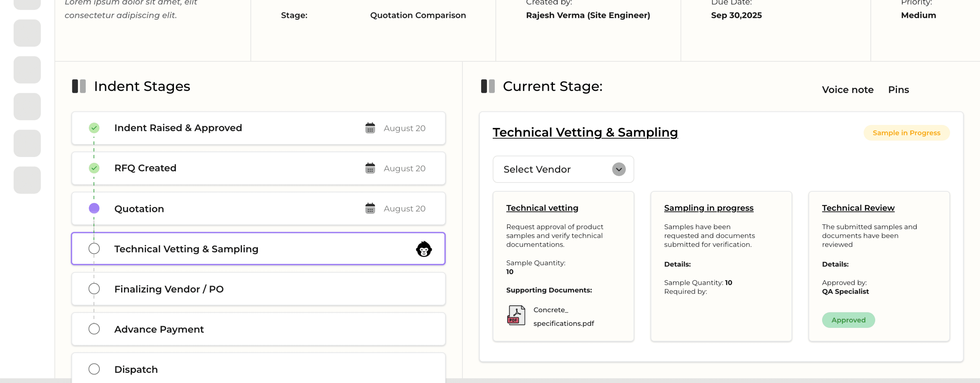Viewport: 980px width, 383px height.
Task: Click Indent Stages section header icon
Action: pyautogui.click(x=79, y=86)
